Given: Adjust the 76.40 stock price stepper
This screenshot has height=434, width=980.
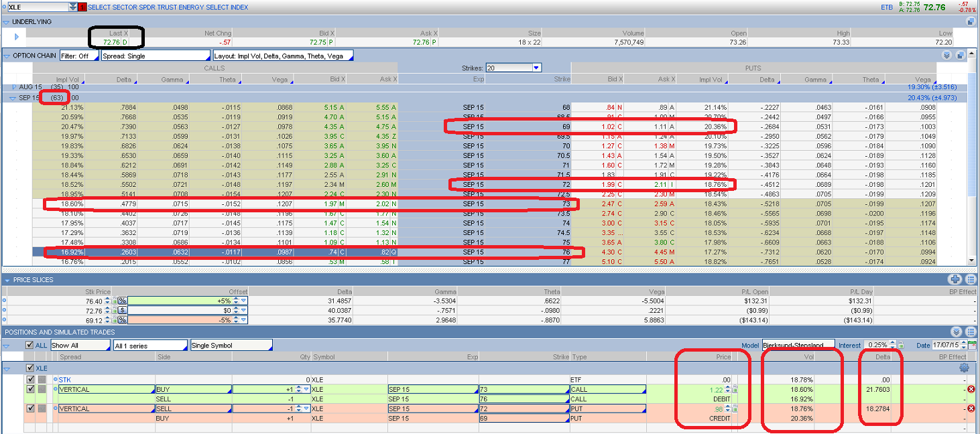Looking at the screenshot, I should point(108,301).
